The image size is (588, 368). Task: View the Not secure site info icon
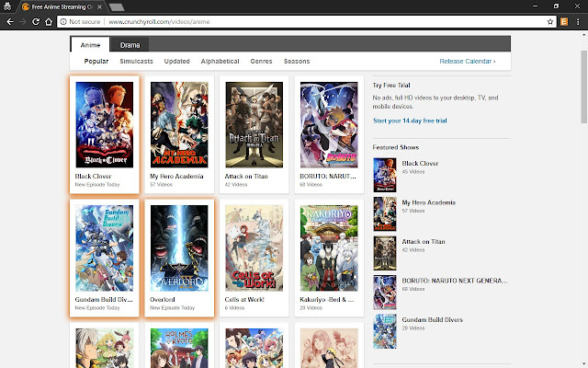tap(63, 22)
